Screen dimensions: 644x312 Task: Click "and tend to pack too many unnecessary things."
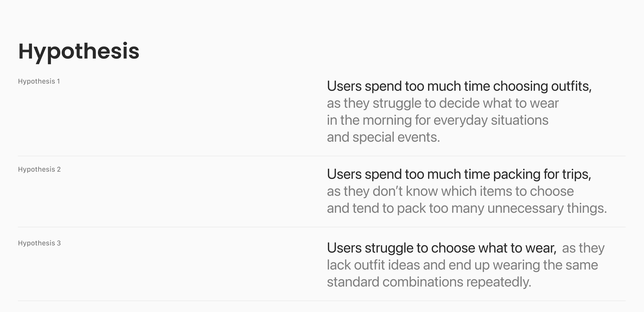(466, 208)
